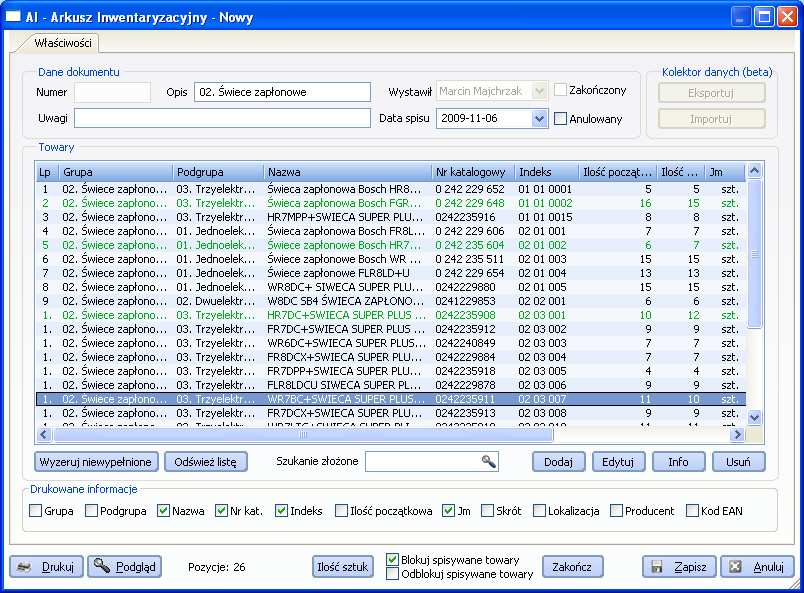Image resolution: width=804 pixels, height=593 pixels.
Task: Enable Podgrupa in printed information
Action: click(91, 510)
